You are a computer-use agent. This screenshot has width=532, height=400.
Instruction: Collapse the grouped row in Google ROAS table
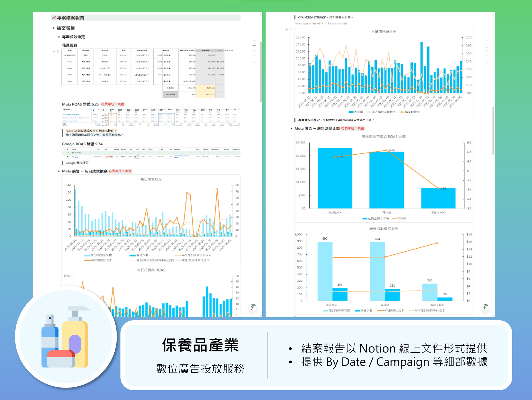tap(68, 153)
